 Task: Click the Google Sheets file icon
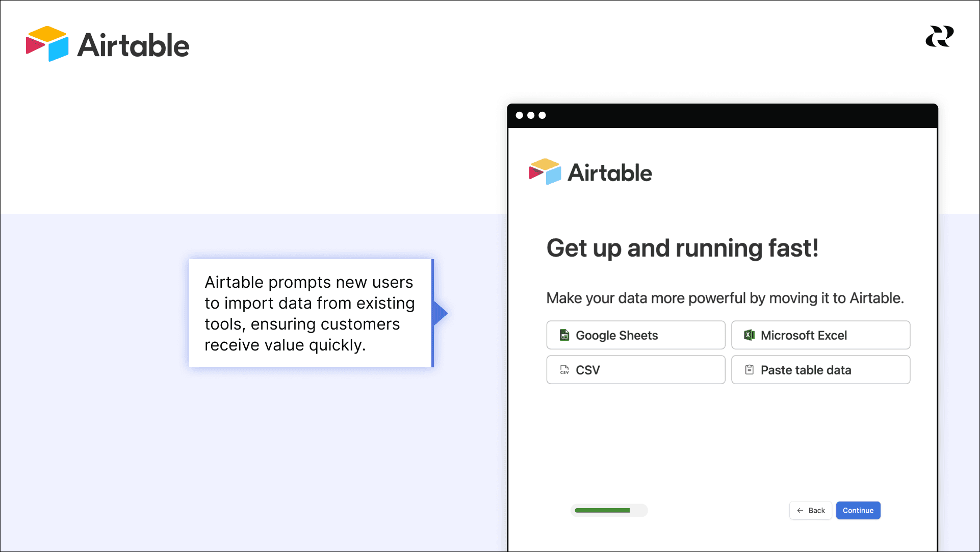pyautogui.click(x=564, y=335)
